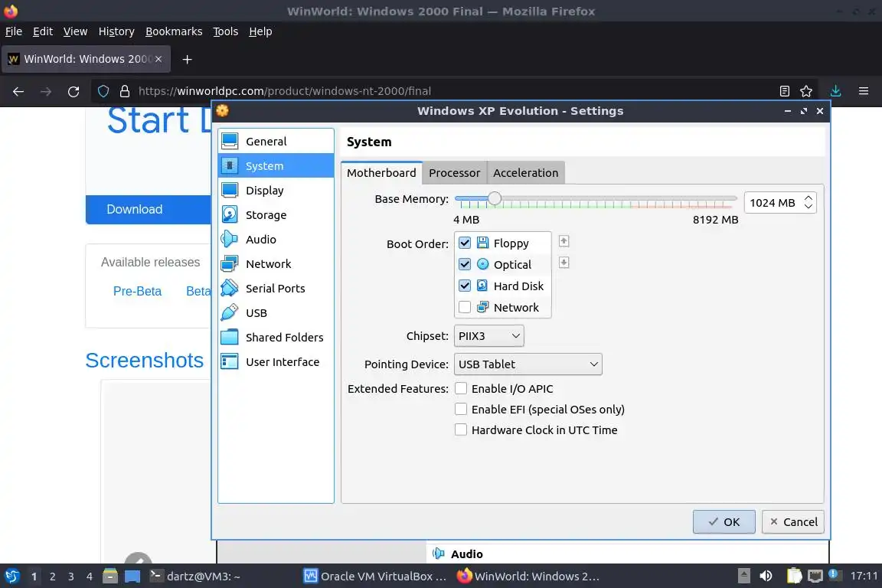
Task: Open the User Interface settings category
Action: pyautogui.click(x=276, y=362)
